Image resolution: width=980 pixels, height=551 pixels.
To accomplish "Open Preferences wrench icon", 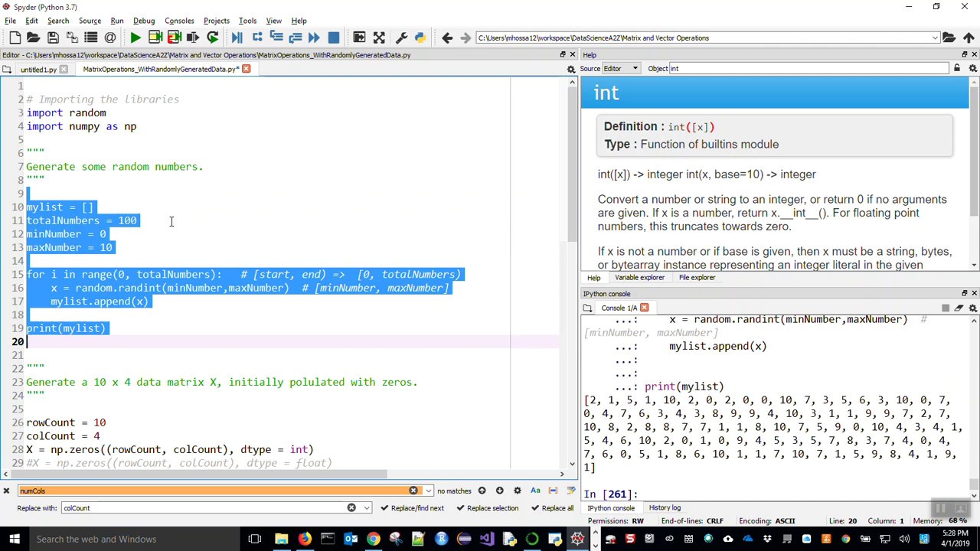I will coord(400,37).
